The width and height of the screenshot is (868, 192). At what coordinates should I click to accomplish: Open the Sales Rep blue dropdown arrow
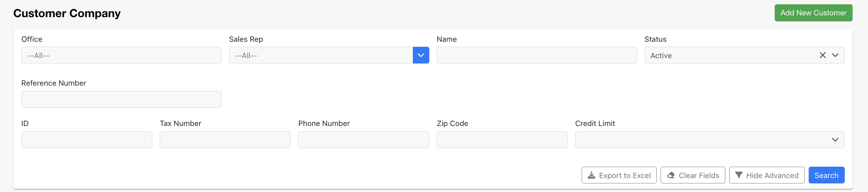pyautogui.click(x=421, y=55)
